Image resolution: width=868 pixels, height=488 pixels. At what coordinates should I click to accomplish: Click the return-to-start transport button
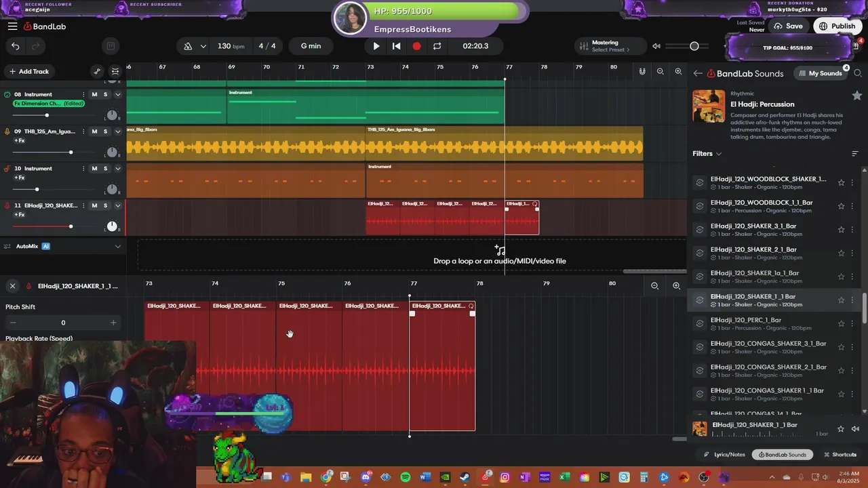(397, 46)
